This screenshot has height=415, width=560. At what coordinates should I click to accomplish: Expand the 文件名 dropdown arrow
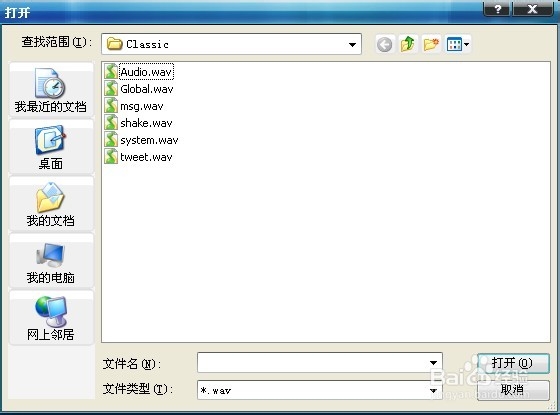[x=433, y=363]
